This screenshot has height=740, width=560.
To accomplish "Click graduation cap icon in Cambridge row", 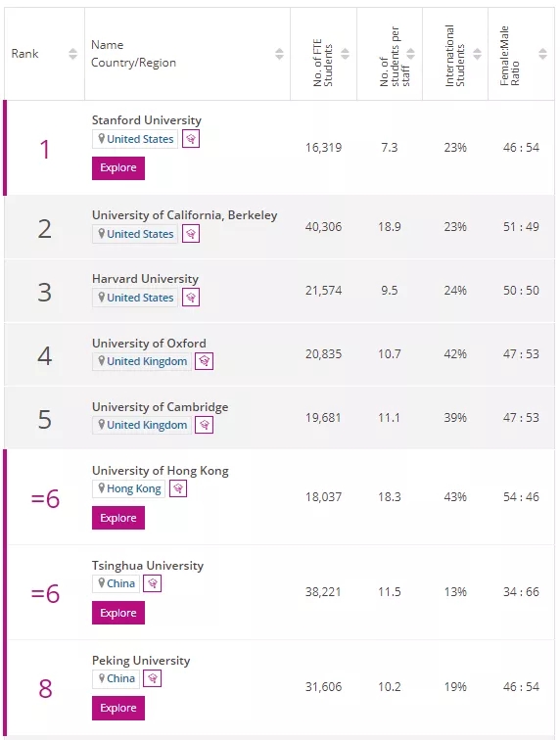I will pyautogui.click(x=204, y=425).
